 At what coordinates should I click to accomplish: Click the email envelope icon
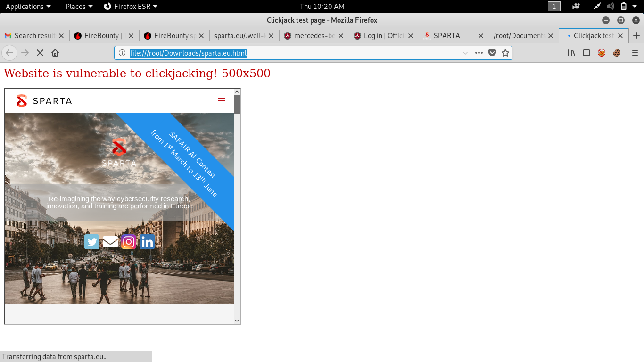(x=110, y=242)
